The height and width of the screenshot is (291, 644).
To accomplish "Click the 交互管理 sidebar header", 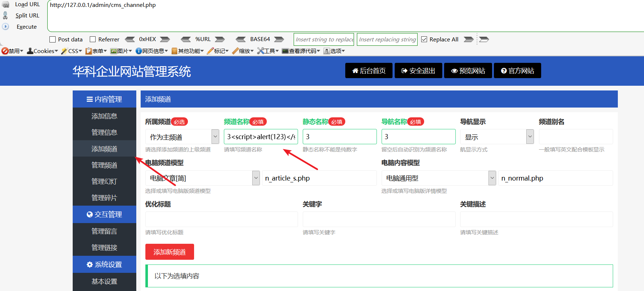I will (x=104, y=214).
